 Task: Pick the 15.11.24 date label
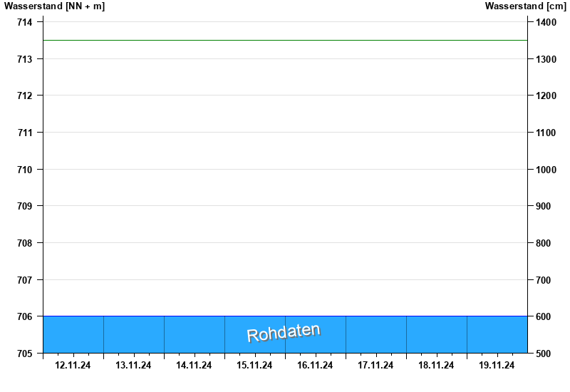pyautogui.click(x=254, y=366)
